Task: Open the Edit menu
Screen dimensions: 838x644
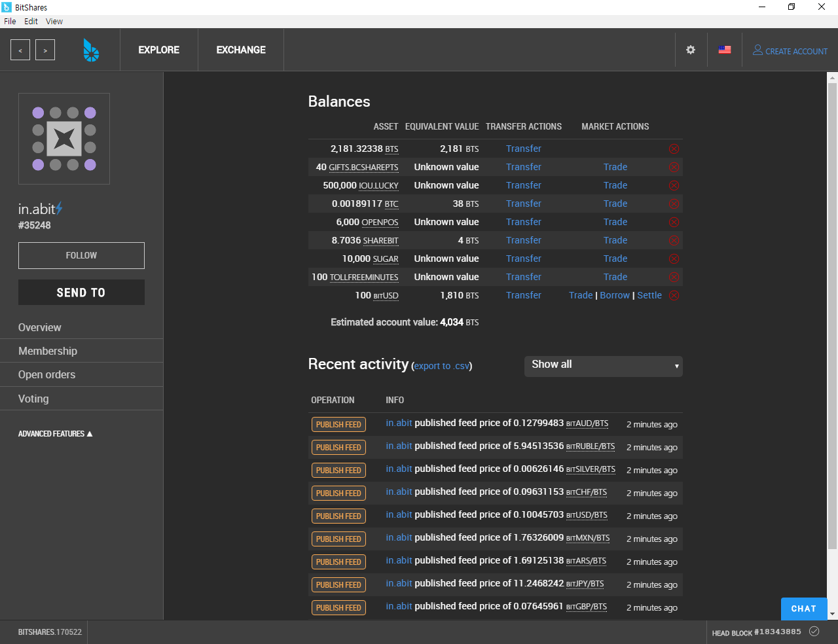Action: pos(31,21)
